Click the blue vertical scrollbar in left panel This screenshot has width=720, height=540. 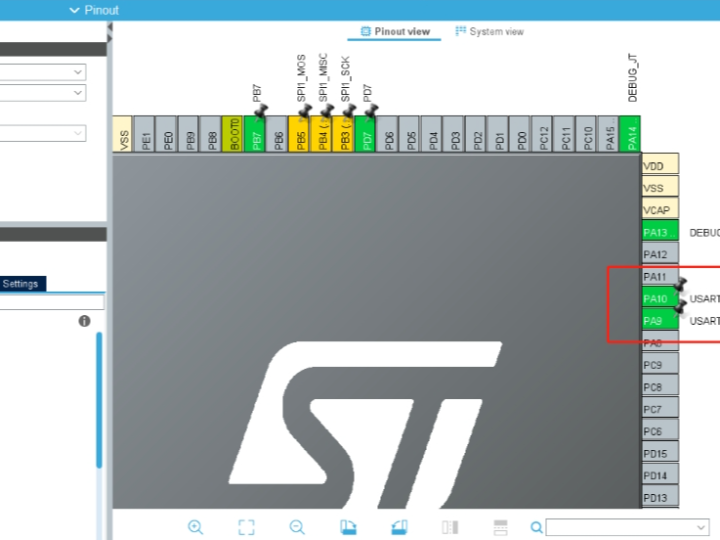pyautogui.click(x=99, y=400)
